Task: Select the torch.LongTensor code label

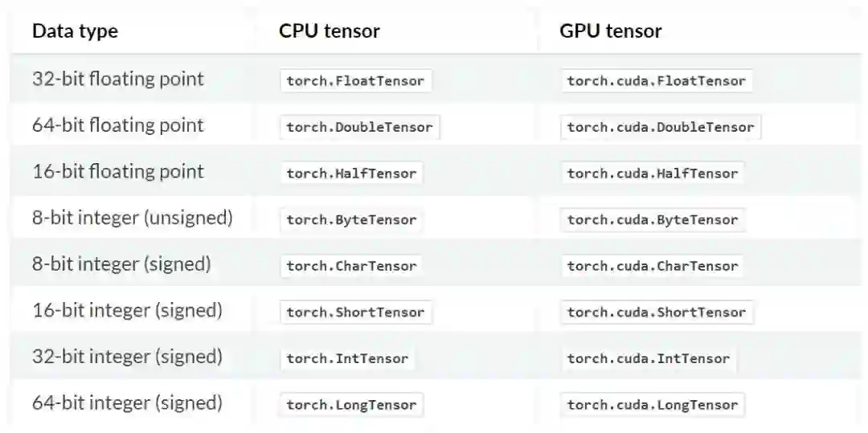Action: pos(351,405)
